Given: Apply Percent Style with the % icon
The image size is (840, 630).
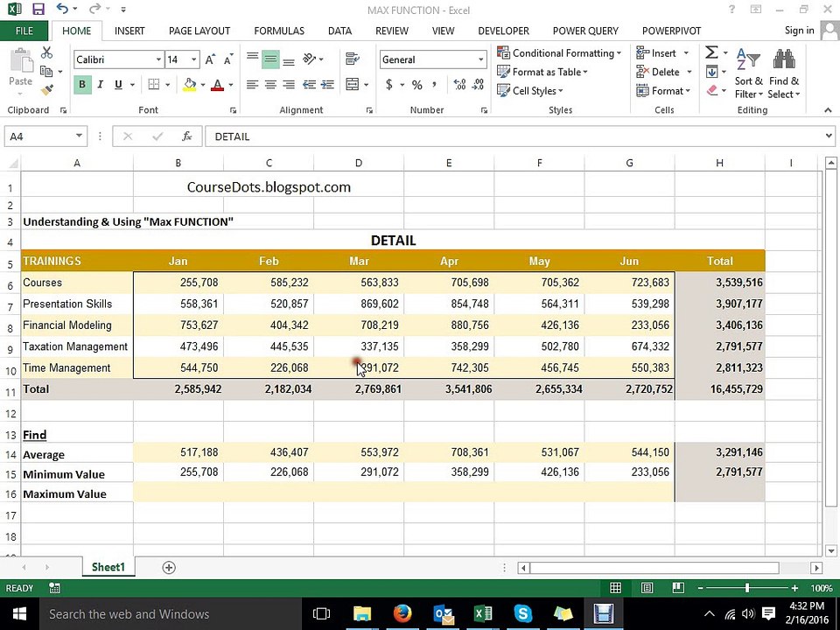Looking at the screenshot, I should click(x=416, y=85).
